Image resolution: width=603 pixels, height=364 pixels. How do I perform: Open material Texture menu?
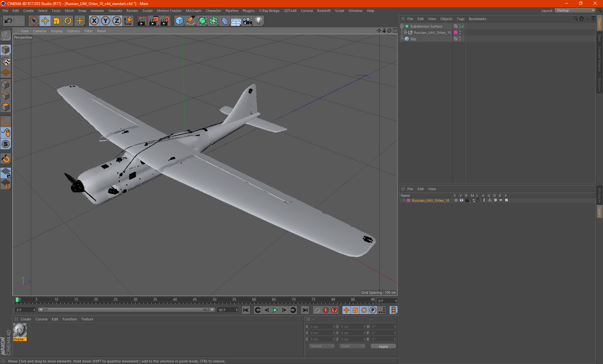coord(87,319)
